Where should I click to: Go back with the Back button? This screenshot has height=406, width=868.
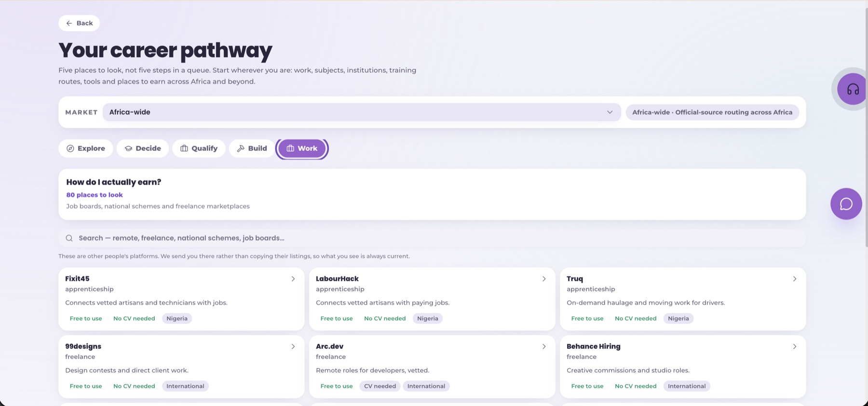[x=79, y=23]
